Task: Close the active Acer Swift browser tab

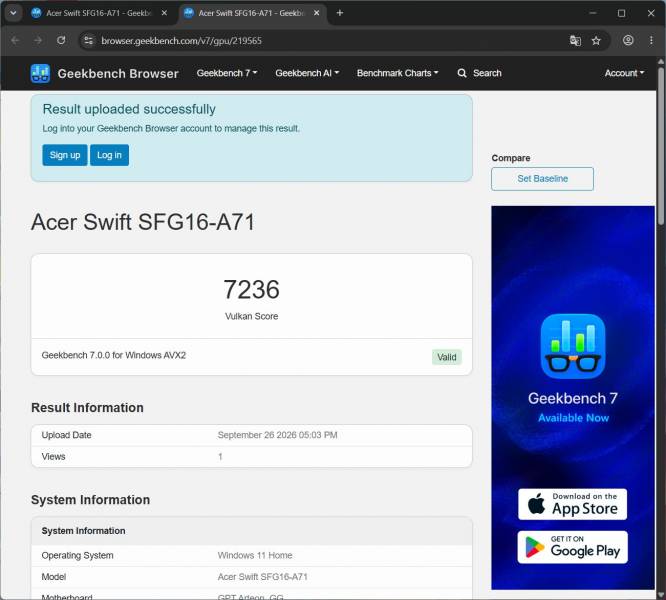Action: click(x=316, y=13)
